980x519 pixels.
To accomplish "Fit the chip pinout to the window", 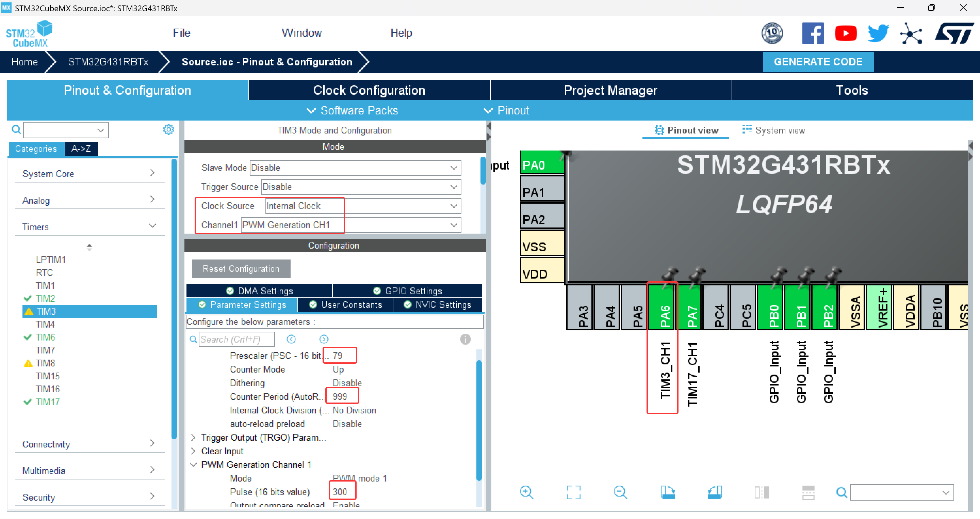I will [573, 492].
